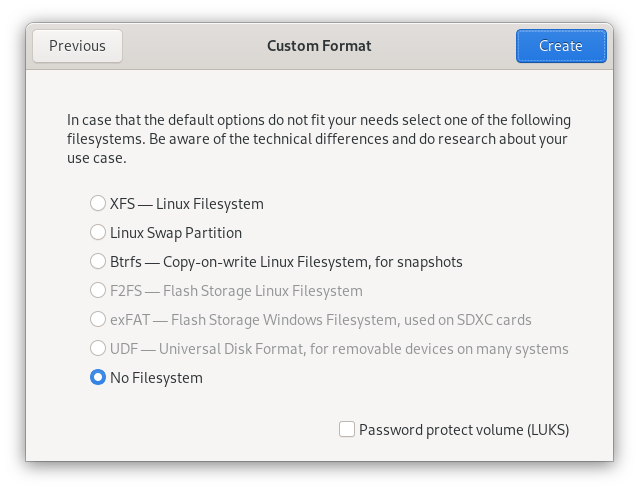Select the XFS radio button
Viewport: 639px width, 490px height.
[x=98, y=204]
